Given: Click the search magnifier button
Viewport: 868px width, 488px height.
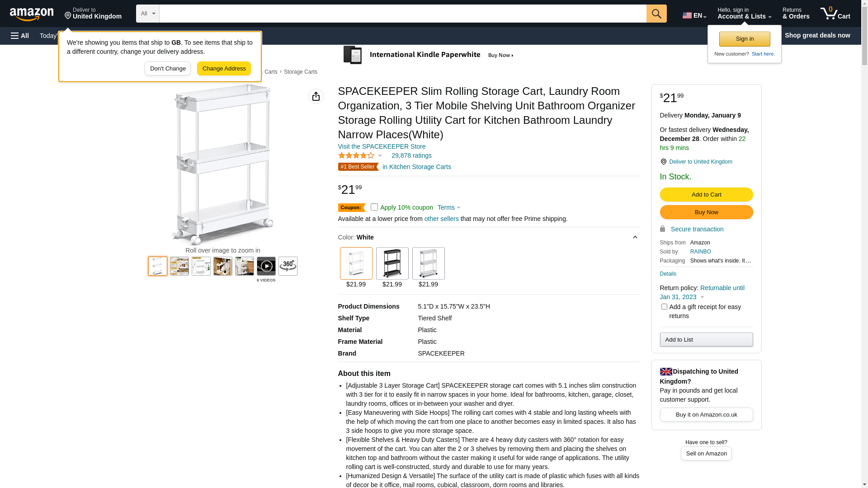Looking at the screenshot, I should [656, 14].
